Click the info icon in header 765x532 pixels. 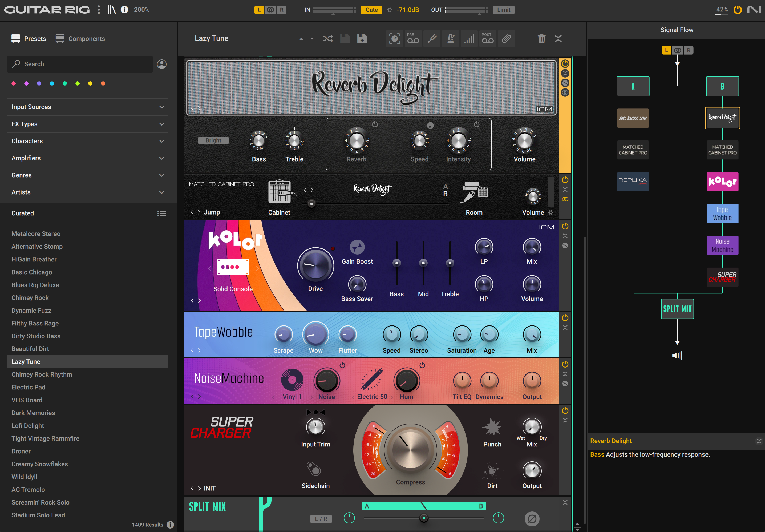coord(124,10)
